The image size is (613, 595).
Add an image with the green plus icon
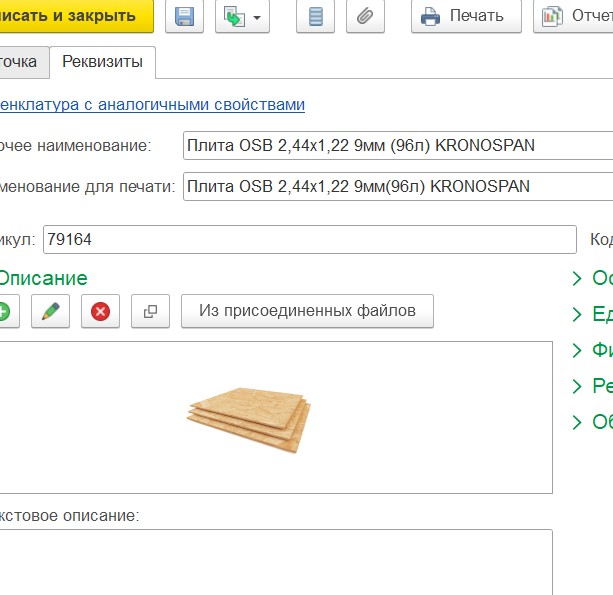click(5, 312)
